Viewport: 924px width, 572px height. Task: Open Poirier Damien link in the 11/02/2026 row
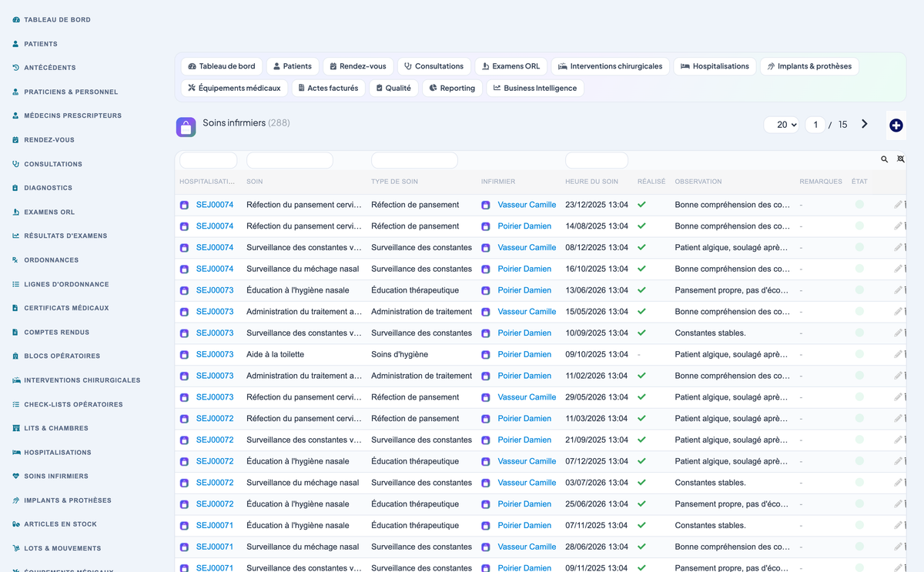point(524,376)
